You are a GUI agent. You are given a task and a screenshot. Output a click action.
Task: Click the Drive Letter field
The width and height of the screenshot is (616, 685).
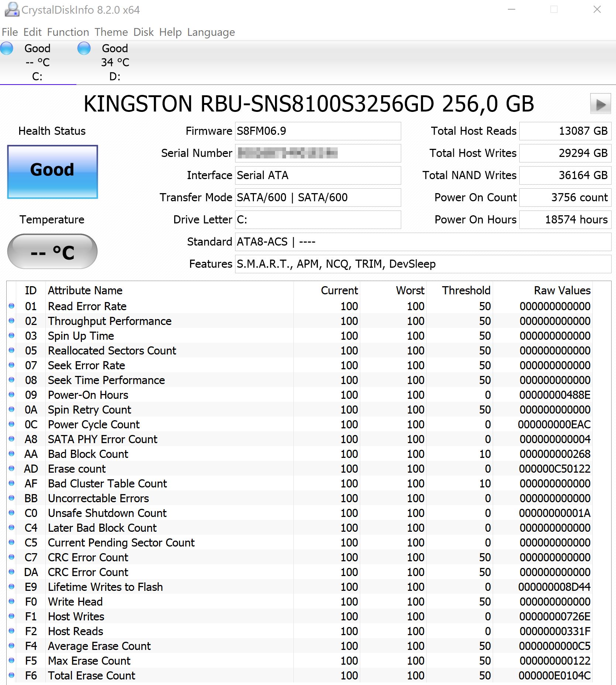318,220
